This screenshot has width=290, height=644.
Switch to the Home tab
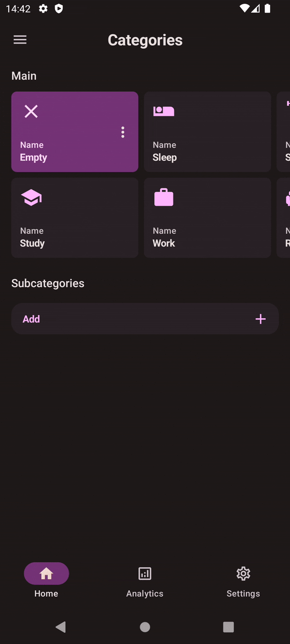tap(46, 574)
